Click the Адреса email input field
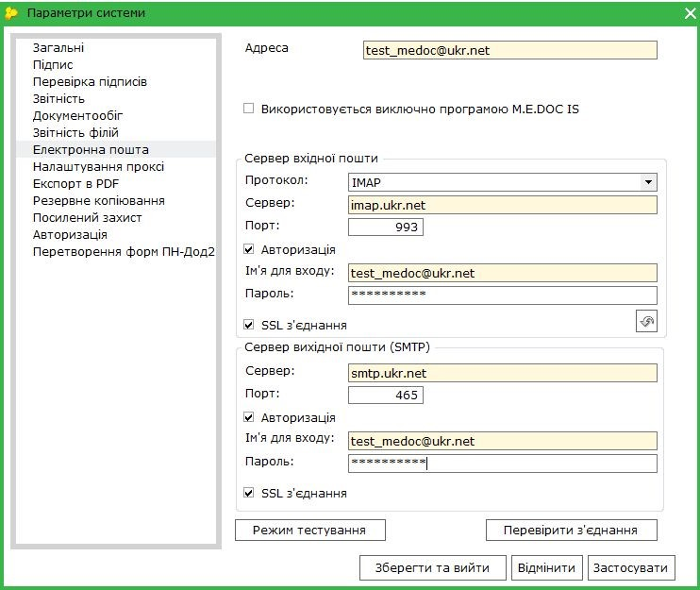This screenshot has height=590, width=700. 508,51
